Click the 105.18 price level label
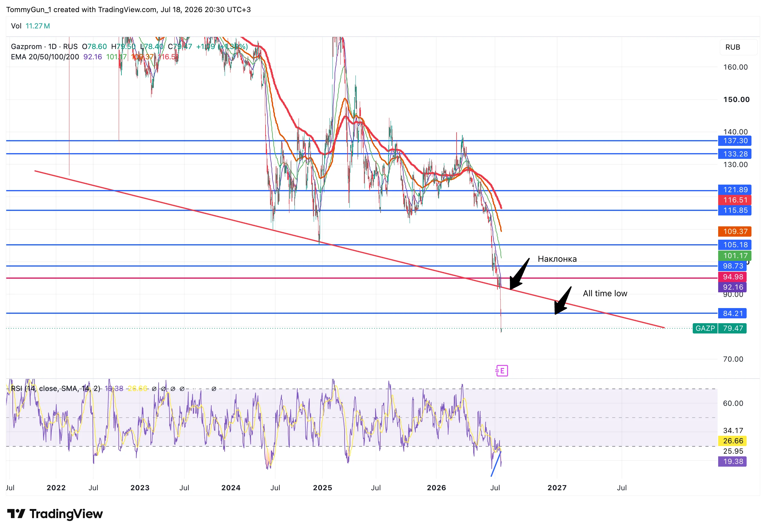The width and height of the screenshot is (766, 532). pyautogui.click(x=734, y=245)
